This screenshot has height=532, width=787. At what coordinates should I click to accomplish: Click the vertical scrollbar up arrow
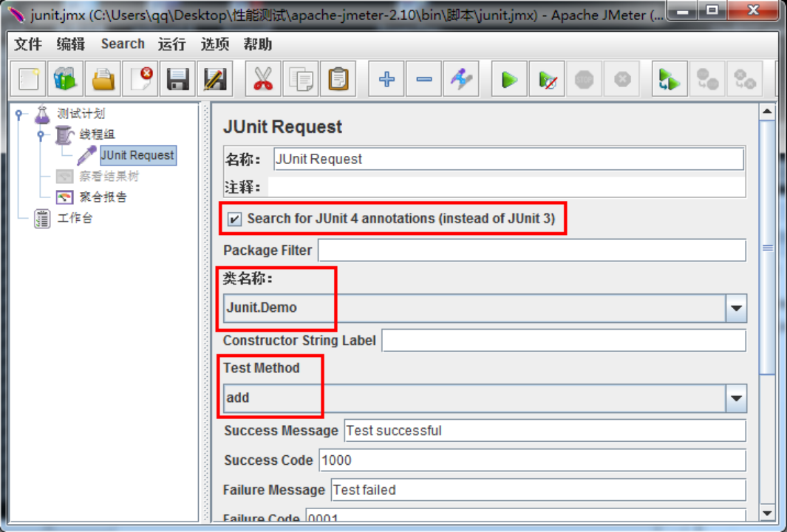click(x=767, y=112)
